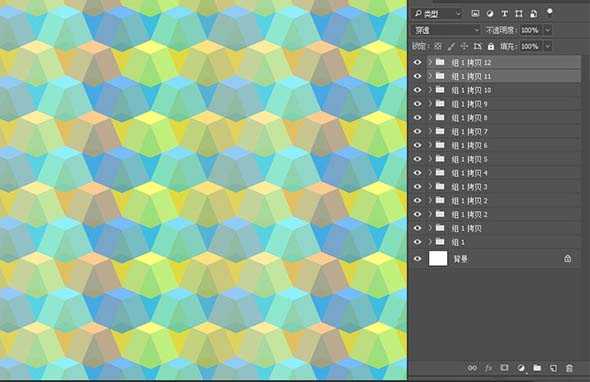This screenshot has height=382, width=590.
Task: Turn layer filtering on or off switch
Action: tap(549, 12)
